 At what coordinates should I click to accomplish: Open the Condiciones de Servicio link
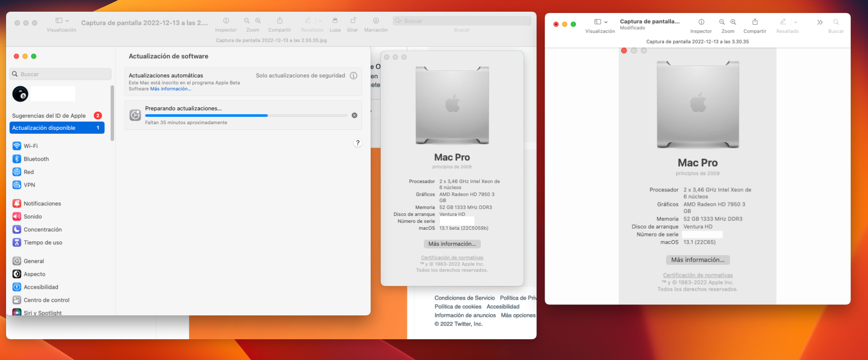coord(465,298)
